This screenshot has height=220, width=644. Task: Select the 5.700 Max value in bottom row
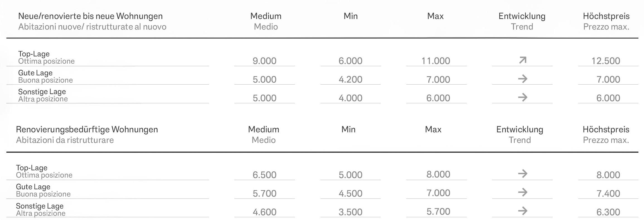pyautogui.click(x=438, y=212)
